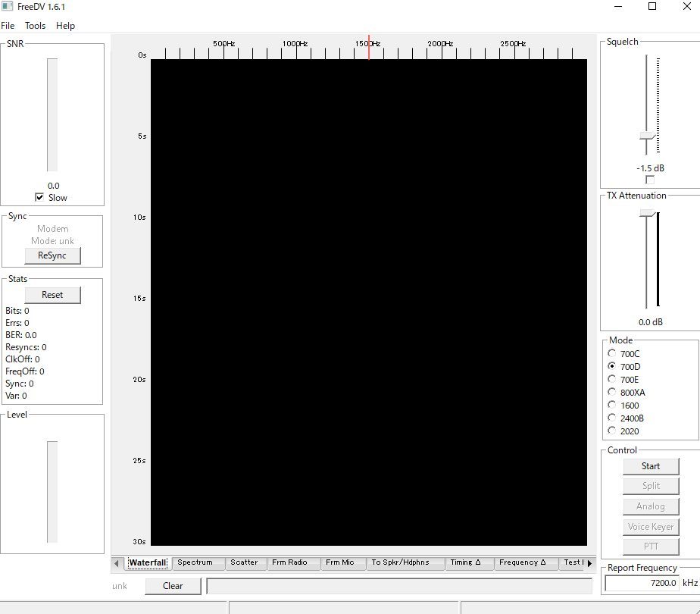Maximize the FreeDV window

pos(652,6)
